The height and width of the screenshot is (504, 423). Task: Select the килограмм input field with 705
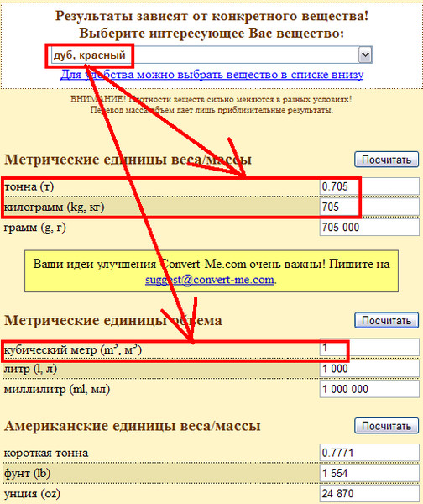click(369, 207)
